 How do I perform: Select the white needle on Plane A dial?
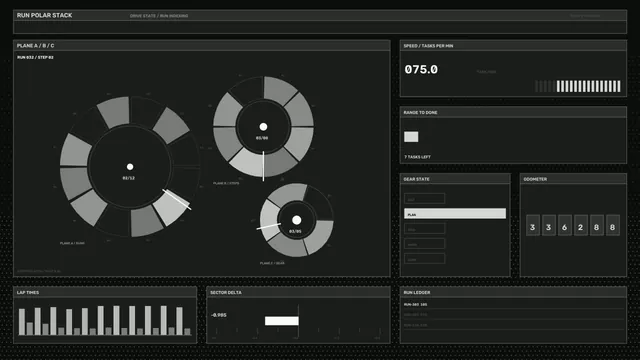[177, 200]
